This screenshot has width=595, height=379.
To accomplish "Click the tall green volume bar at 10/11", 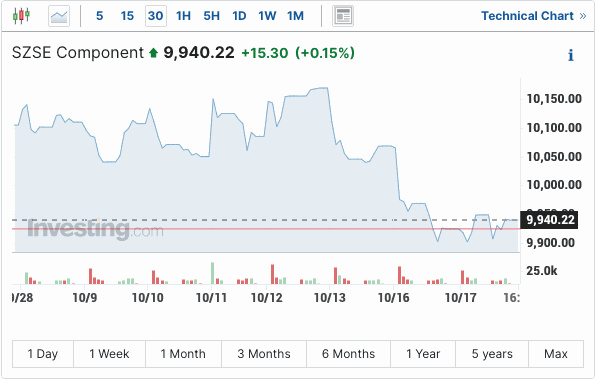I will [x=212, y=273].
